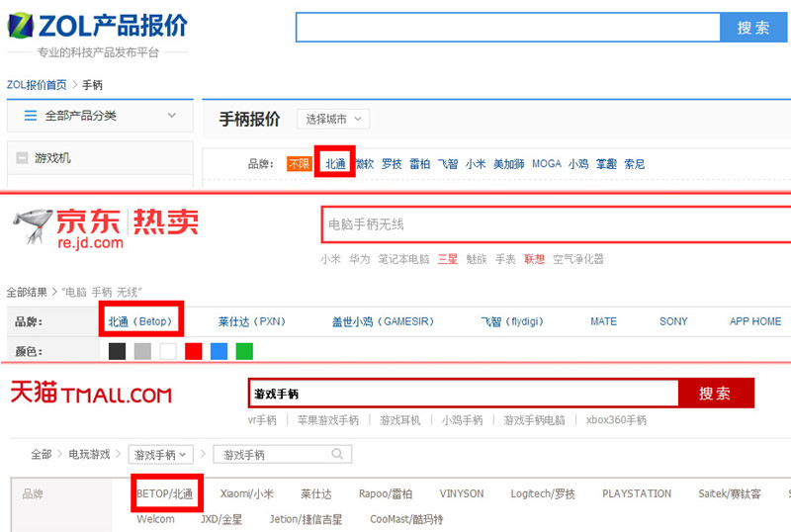The width and height of the screenshot is (791, 532).
Task: Expand the 全部产品分类 dropdown arrow
Action: [x=172, y=116]
